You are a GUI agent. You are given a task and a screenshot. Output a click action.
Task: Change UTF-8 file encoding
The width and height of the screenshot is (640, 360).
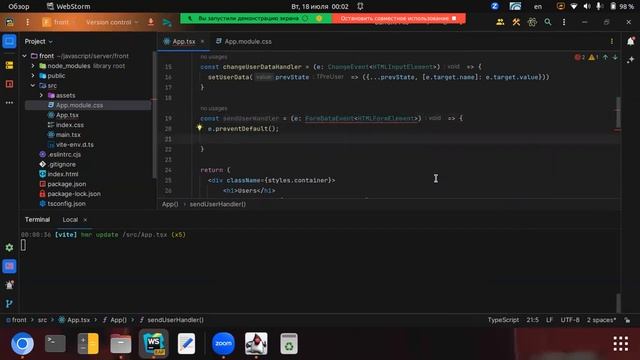(x=570, y=320)
